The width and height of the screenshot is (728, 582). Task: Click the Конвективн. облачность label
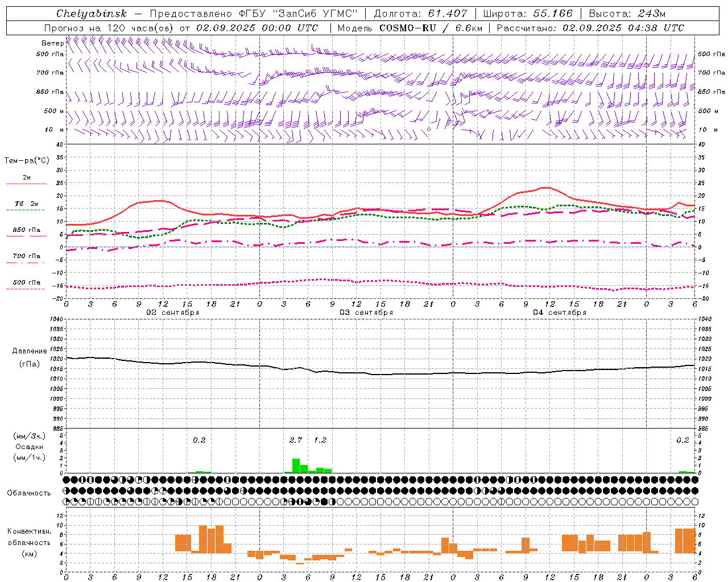pyautogui.click(x=30, y=537)
